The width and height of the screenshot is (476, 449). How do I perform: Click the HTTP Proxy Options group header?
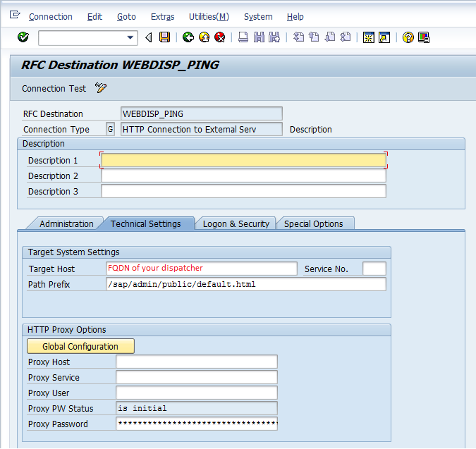coord(207,330)
